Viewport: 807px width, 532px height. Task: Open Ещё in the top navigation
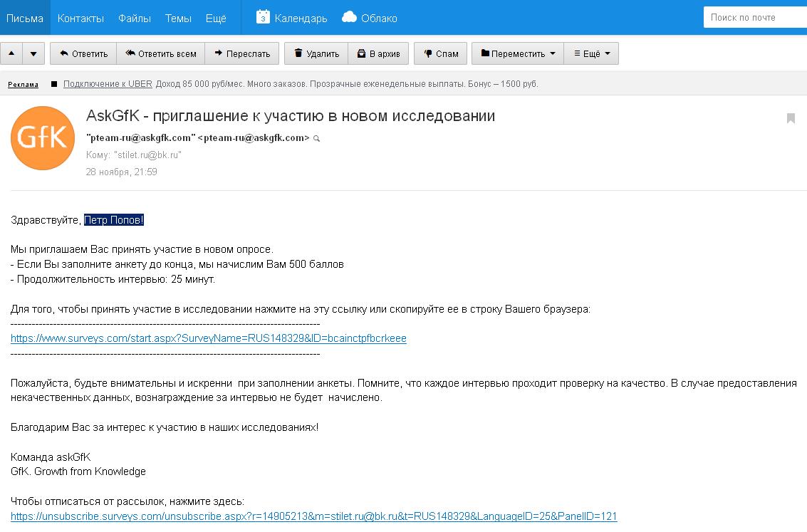point(216,18)
